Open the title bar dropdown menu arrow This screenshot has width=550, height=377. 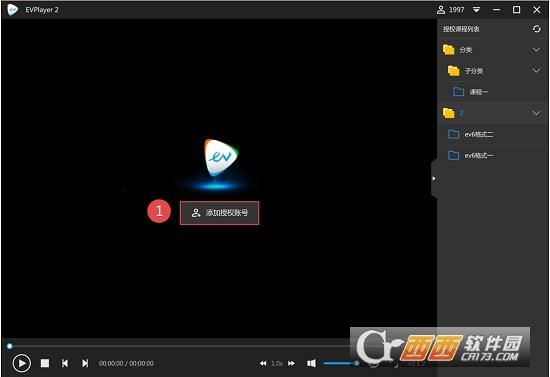coord(476,10)
